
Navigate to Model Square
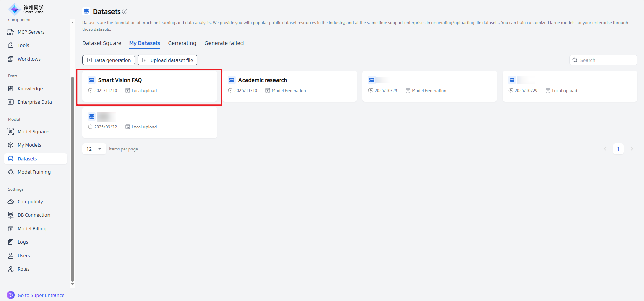pos(33,132)
